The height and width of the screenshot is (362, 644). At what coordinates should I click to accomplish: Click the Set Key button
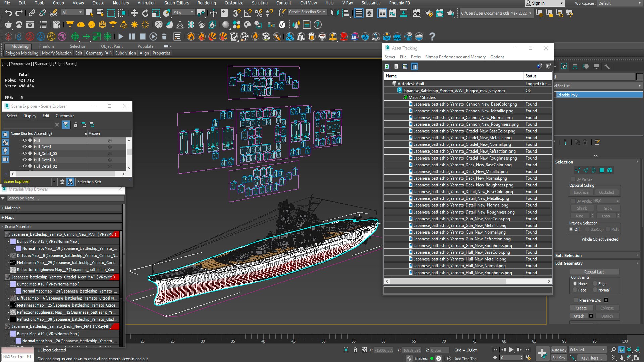[558, 358]
